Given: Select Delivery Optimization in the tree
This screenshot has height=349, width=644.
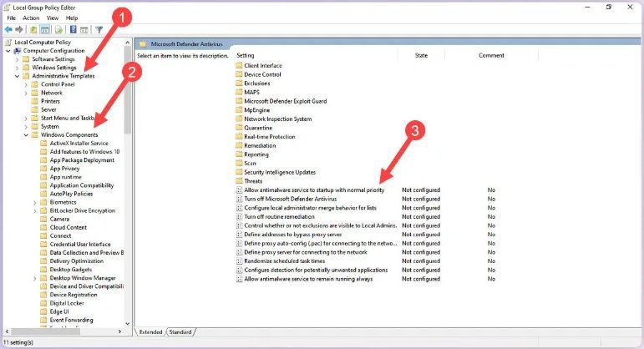Looking at the screenshot, I should [76, 260].
